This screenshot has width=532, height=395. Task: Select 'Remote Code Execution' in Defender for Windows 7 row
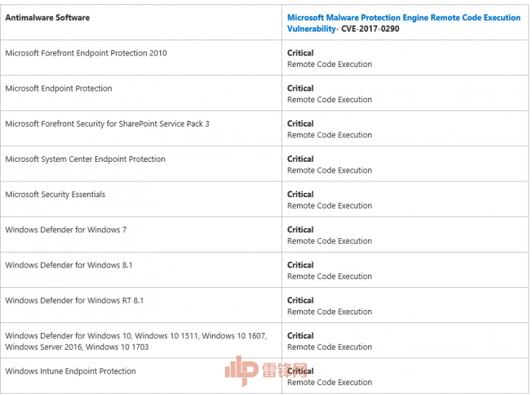click(329, 241)
